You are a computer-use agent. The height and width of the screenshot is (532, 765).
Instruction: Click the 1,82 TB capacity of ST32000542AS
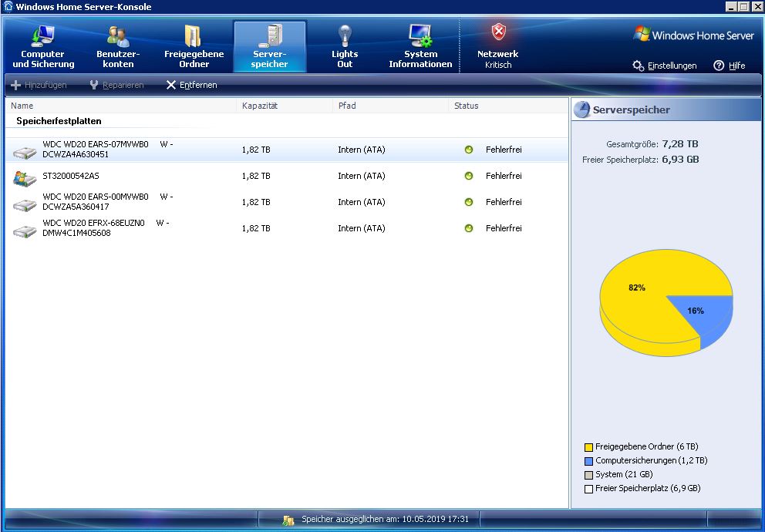click(256, 176)
